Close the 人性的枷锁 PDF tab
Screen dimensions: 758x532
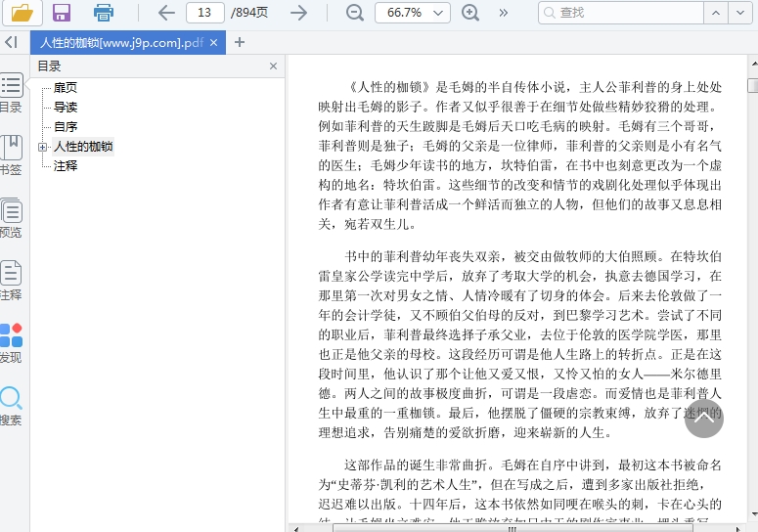point(213,42)
